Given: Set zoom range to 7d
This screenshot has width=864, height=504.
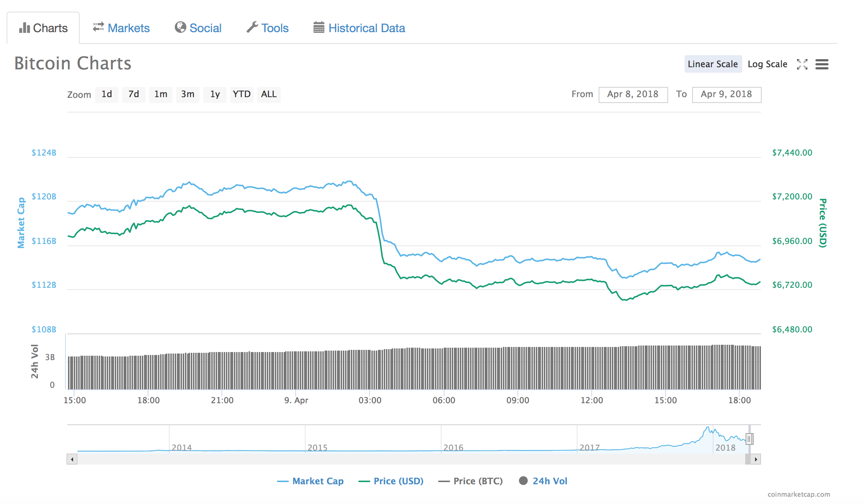Looking at the screenshot, I should (133, 94).
